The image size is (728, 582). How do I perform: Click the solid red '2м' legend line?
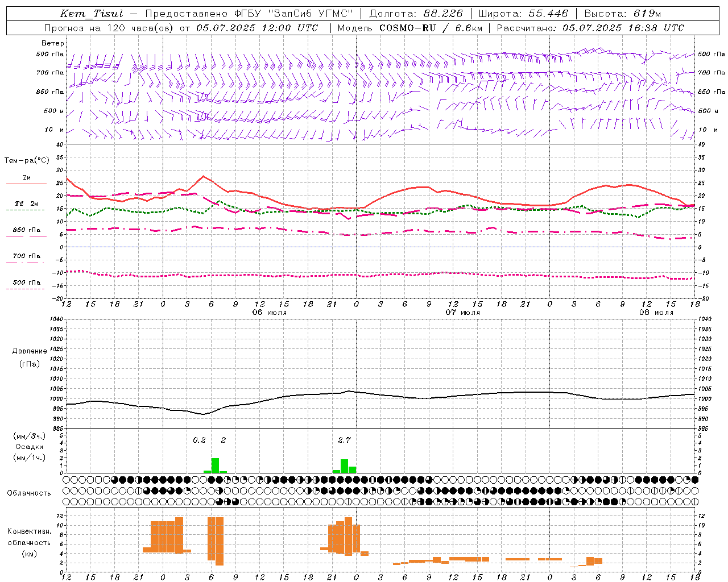pyautogui.click(x=26, y=184)
